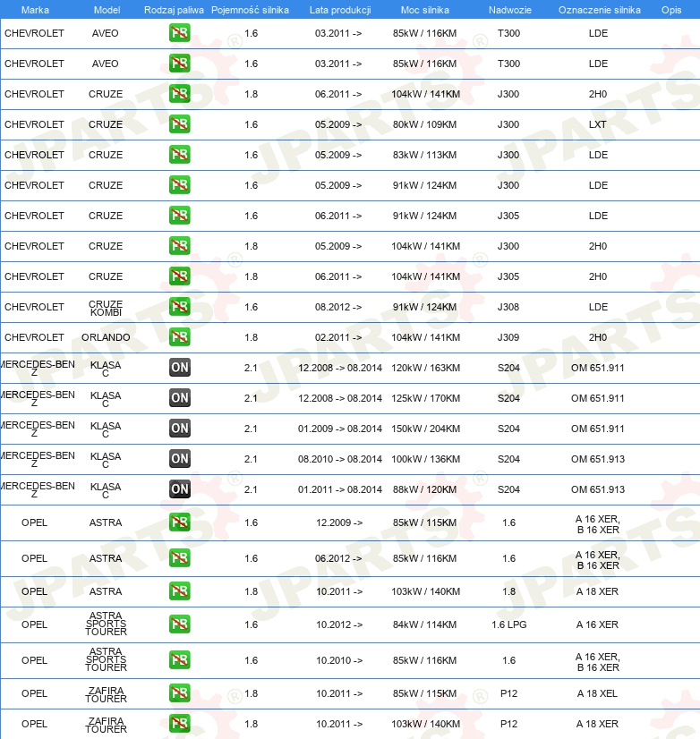Click the Pojemność silnika column header
Screen dimensions: 700x739
pos(250,10)
